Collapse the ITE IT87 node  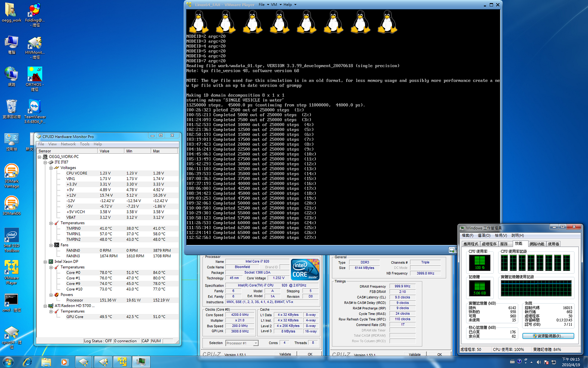45,162
